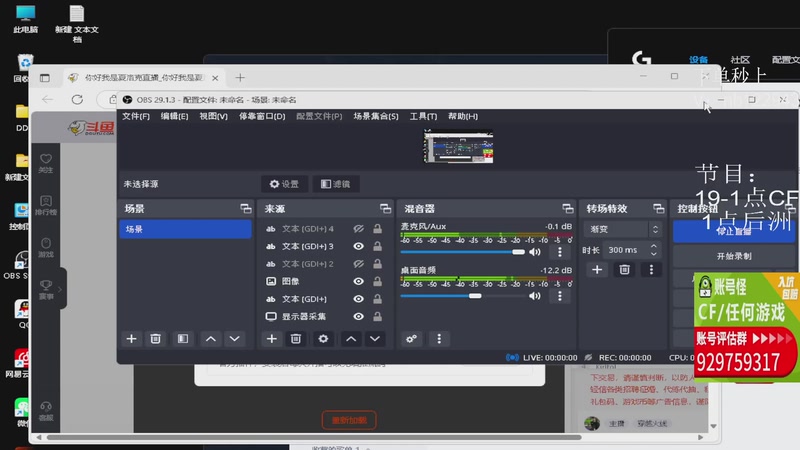Image resolution: width=800 pixels, height=450 pixels.
Task: Click 停止直播 button
Action: pos(734,232)
